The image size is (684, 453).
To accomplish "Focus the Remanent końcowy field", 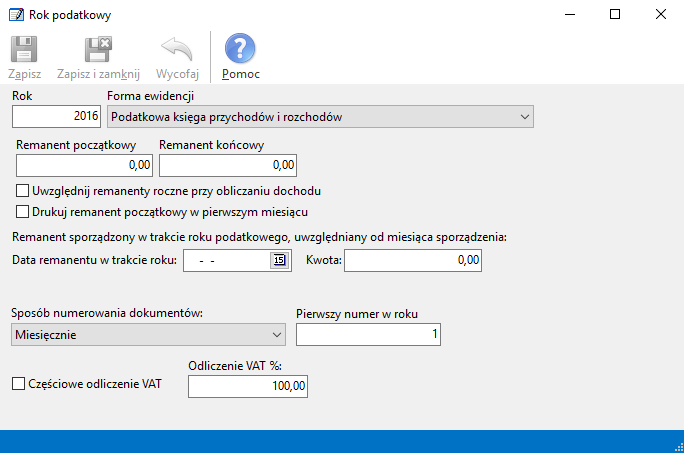I will coord(228,164).
